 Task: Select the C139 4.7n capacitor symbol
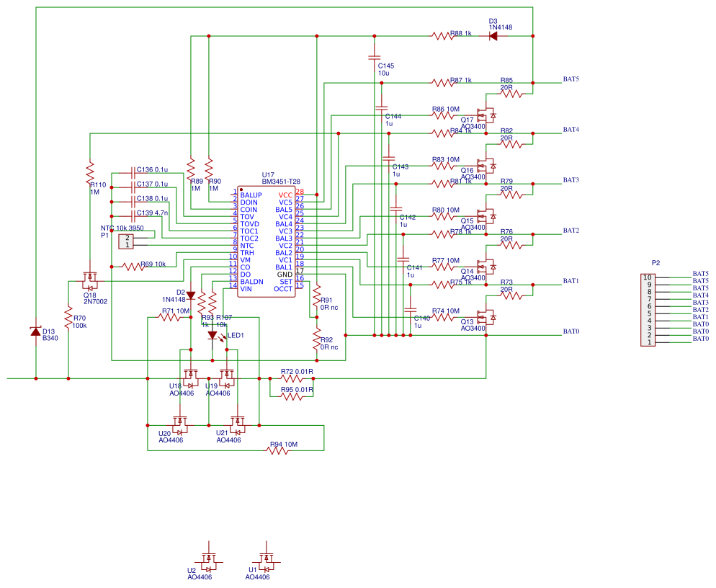[133, 217]
